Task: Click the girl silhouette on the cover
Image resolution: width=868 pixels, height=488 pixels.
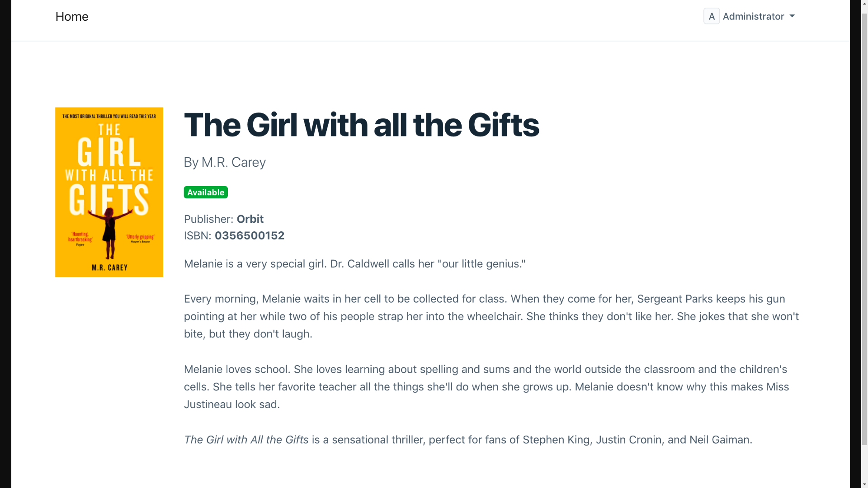Action: 109,230
